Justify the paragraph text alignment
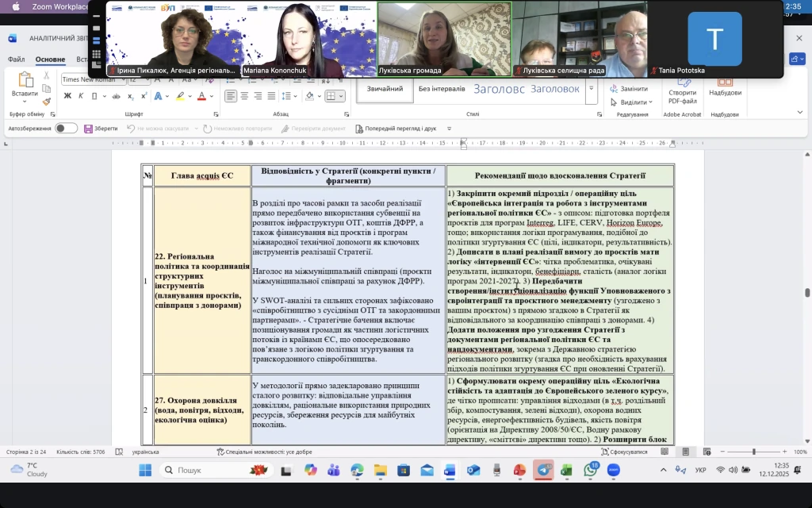Screen dimensions: 812x508 [271, 96]
